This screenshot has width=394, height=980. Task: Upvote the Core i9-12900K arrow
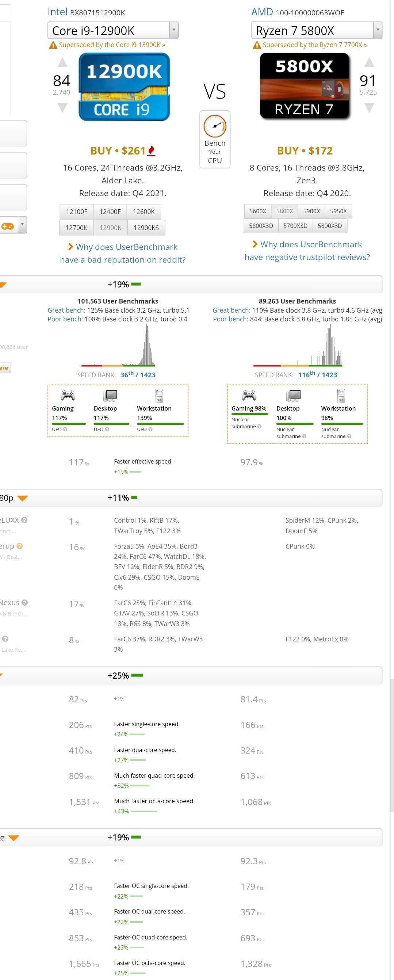tap(62, 62)
